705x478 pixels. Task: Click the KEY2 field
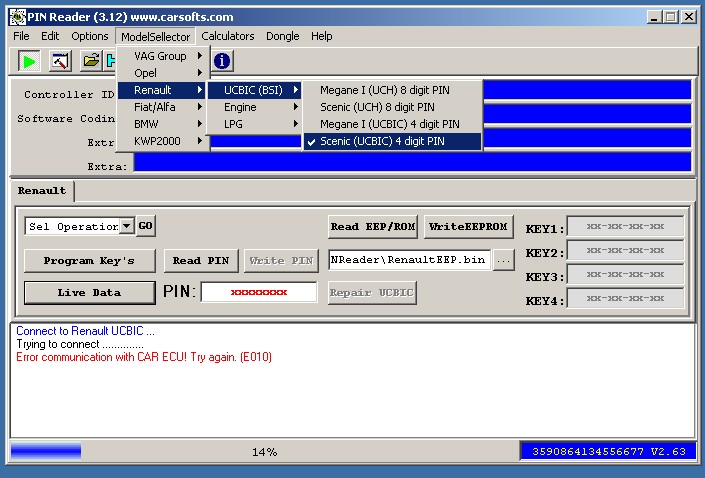tap(625, 250)
